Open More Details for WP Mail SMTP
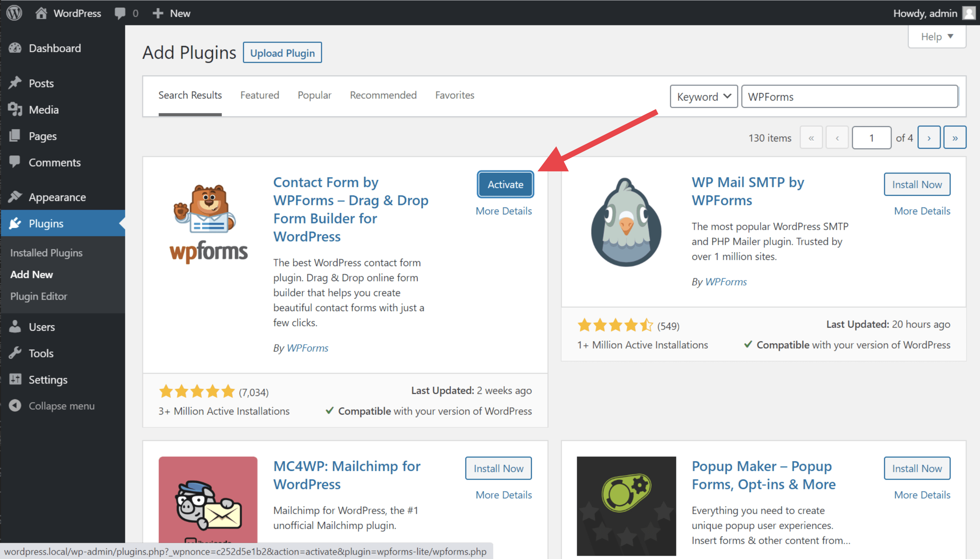This screenshot has width=980, height=559. [922, 211]
